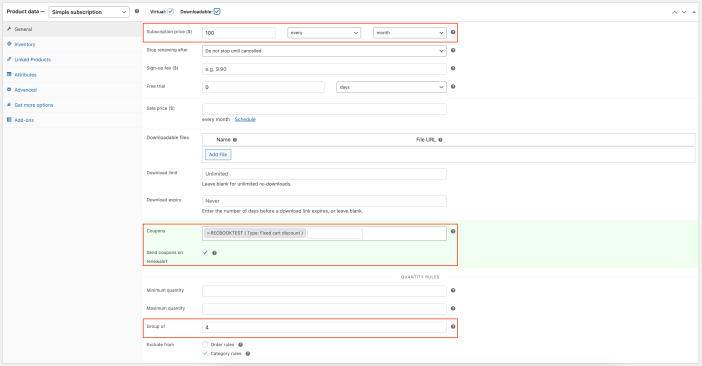This screenshot has height=366, width=702.
Task: Move Product data panel down arrow
Action: pyautogui.click(x=684, y=12)
